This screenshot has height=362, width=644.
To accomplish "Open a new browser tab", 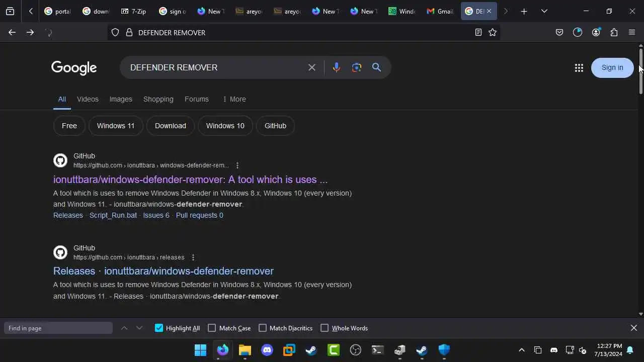I will click(x=524, y=11).
